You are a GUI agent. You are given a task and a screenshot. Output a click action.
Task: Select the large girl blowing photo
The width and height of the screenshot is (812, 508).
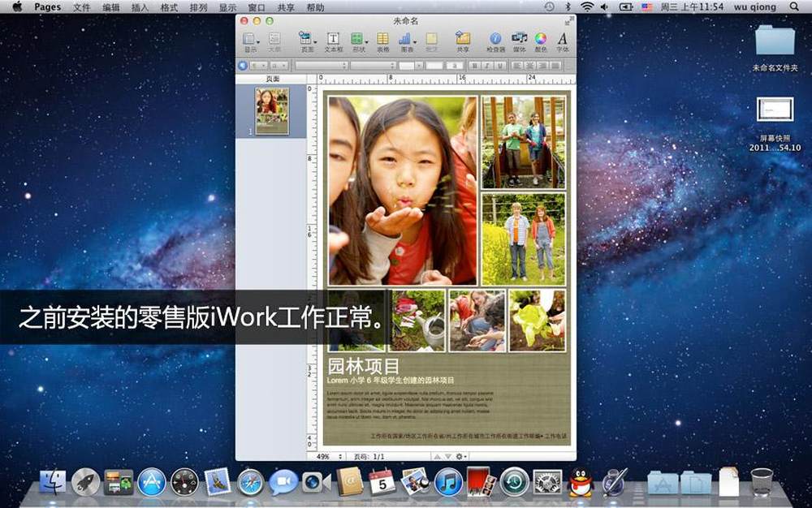coord(403,190)
